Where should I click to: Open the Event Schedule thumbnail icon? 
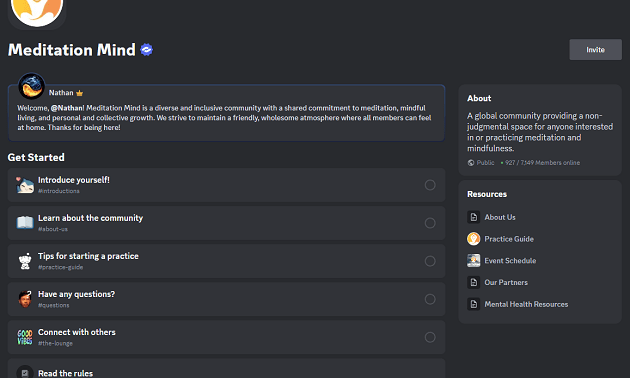(x=474, y=260)
